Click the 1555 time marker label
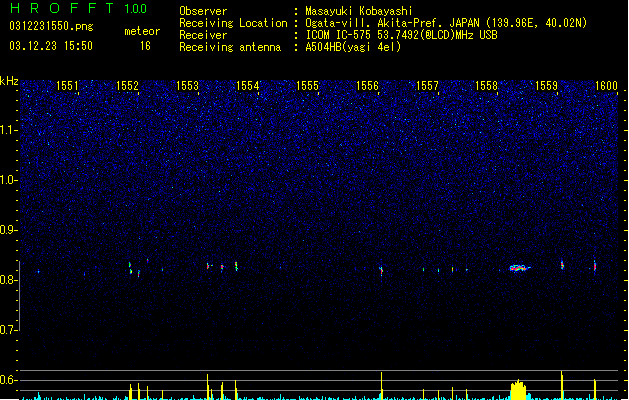The height and width of the screenshot is (400, 629). 307,86
